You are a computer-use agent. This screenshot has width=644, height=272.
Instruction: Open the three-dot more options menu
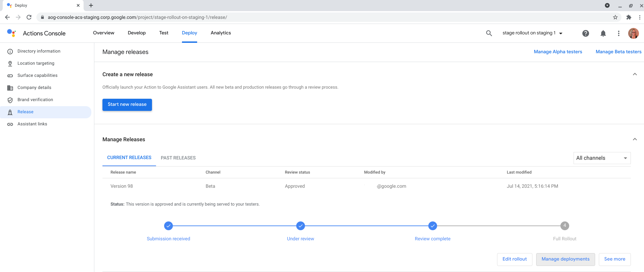pos(618,33)
